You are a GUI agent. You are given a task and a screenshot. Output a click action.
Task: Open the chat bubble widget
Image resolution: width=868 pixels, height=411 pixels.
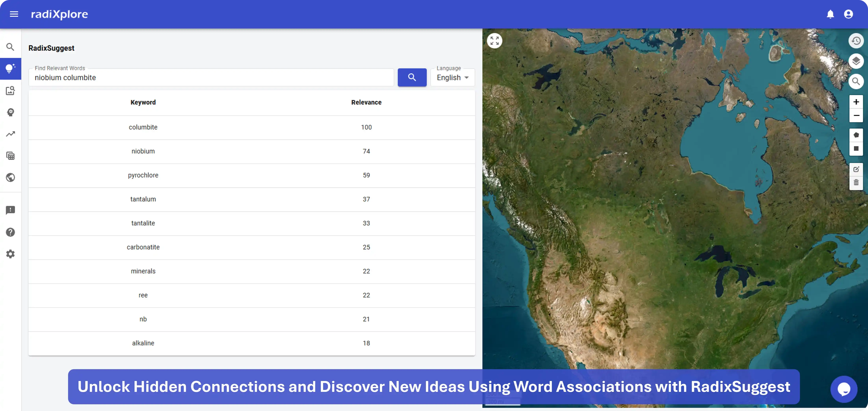click(x=843, y=389)
